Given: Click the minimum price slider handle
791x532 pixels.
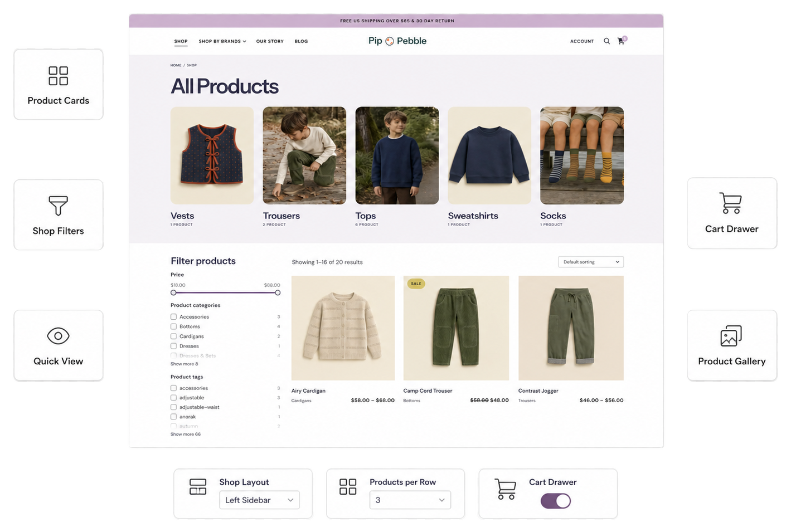Looking at the screenshot, I should coord(173,292).
